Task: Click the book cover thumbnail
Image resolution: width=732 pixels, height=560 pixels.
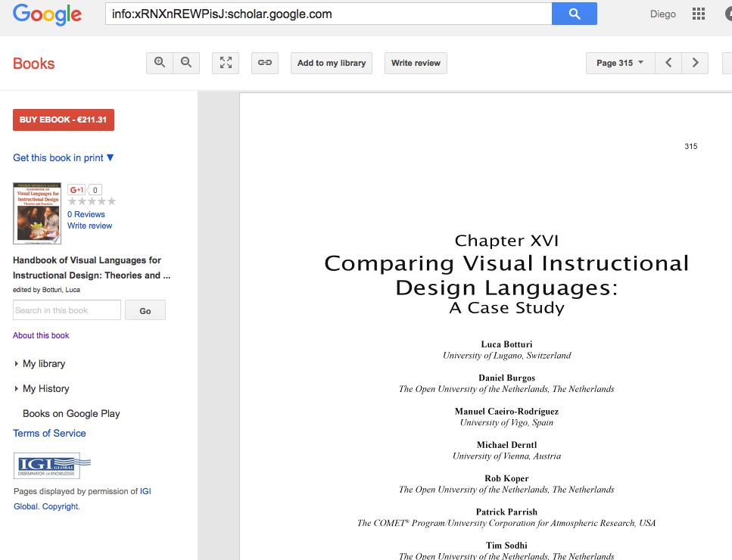Action: 37,213
